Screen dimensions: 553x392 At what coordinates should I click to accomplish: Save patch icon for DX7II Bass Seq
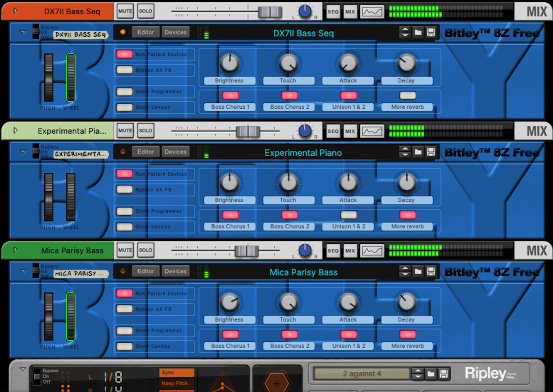click(x=430, y=33)
